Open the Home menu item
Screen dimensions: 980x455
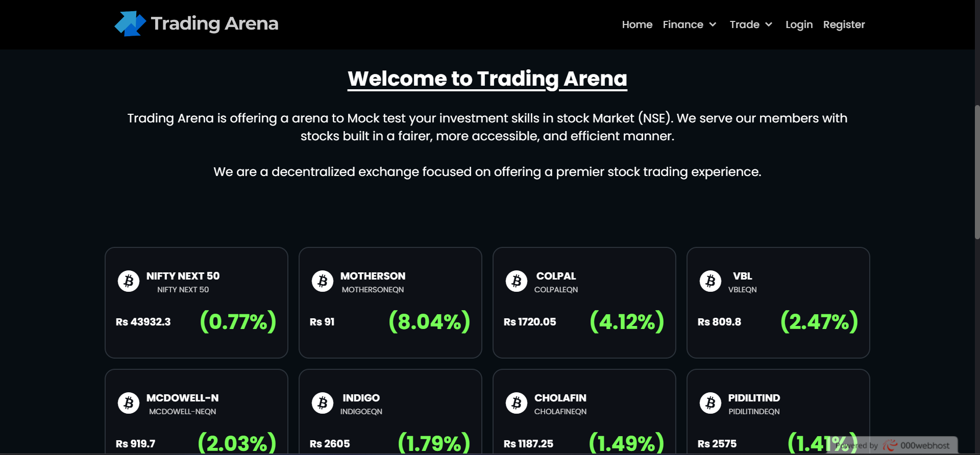pos(637,24)
